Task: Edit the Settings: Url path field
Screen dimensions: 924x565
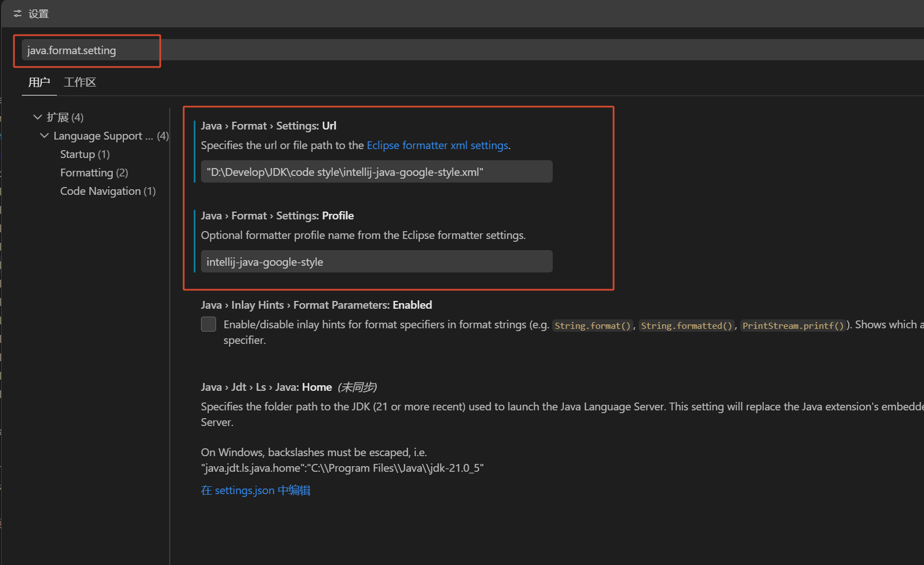Action: point(377,172)
